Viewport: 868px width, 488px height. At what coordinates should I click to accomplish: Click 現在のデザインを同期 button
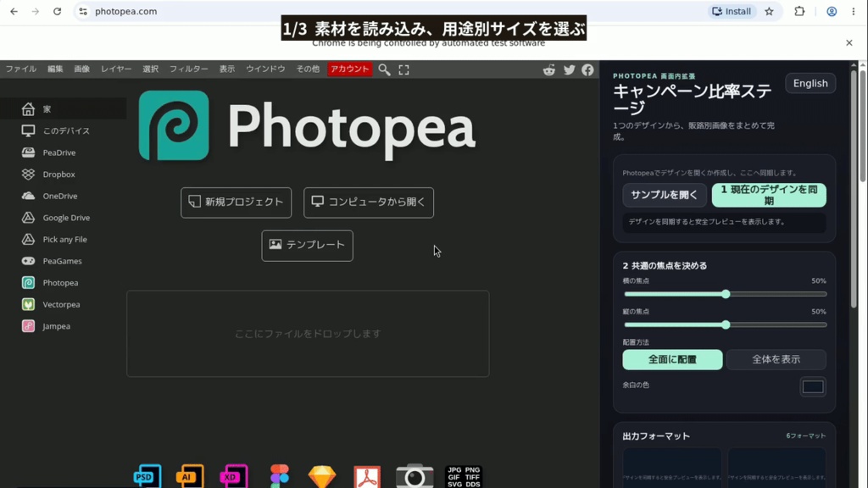click(x=769, y=196)
